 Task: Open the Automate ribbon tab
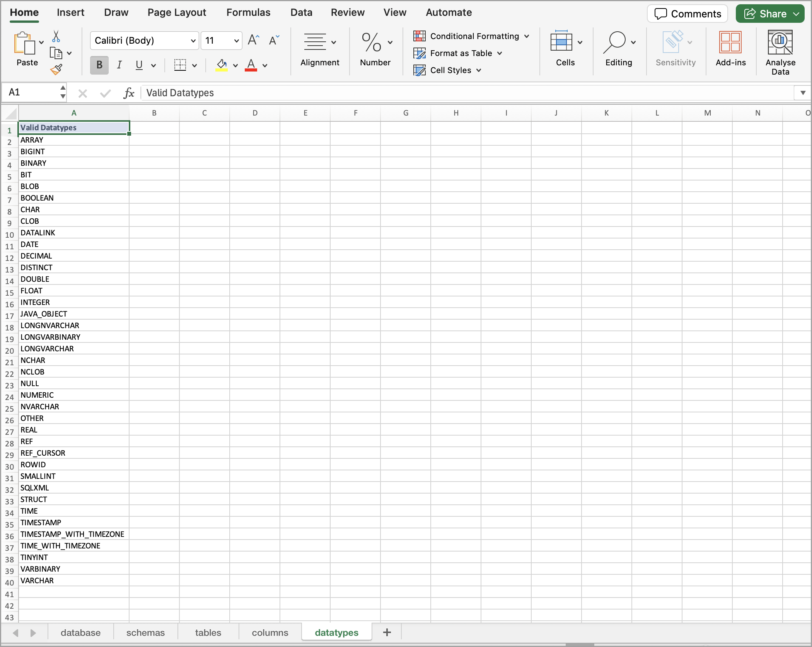[449, 13]
